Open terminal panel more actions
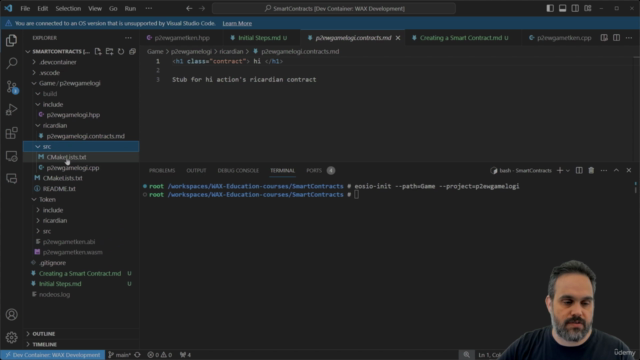Image resolution: width=640 pixels, height=360 pixels. (x=604, y=170)
